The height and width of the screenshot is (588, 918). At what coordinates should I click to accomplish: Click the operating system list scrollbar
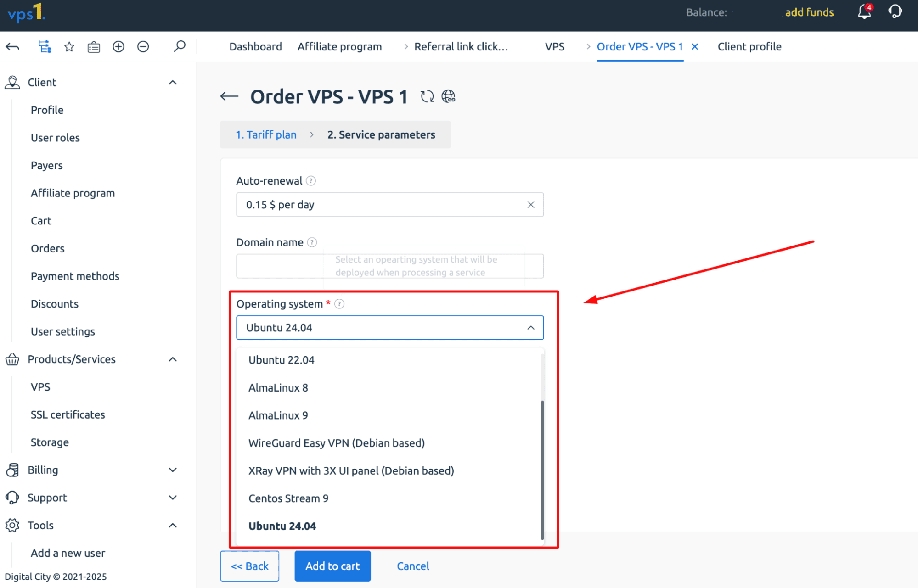pos(542,470)
